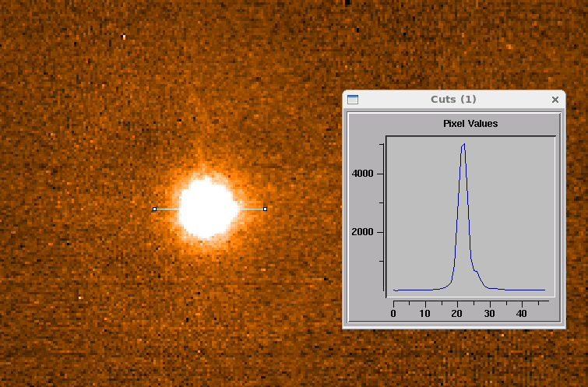This screenshot has width=588, height=387.
Task: Click the 30 label on the x-axis
Action: pos(489,314)
